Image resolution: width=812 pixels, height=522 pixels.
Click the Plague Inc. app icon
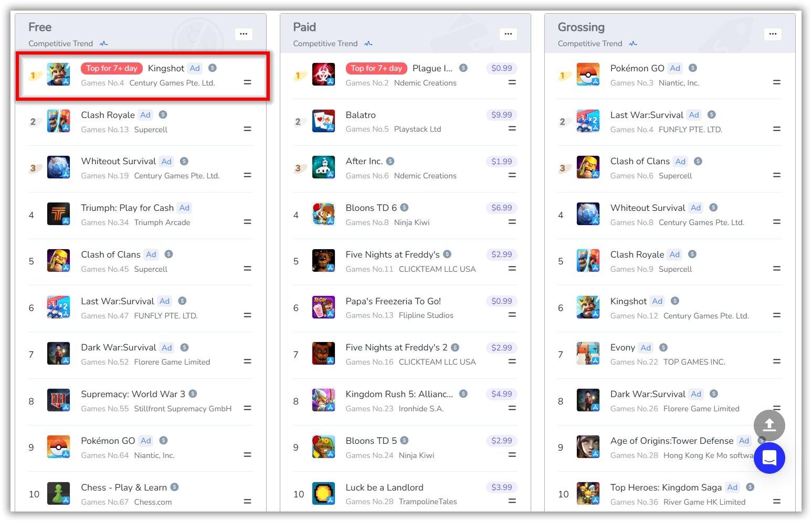click(x=323, y=74)
